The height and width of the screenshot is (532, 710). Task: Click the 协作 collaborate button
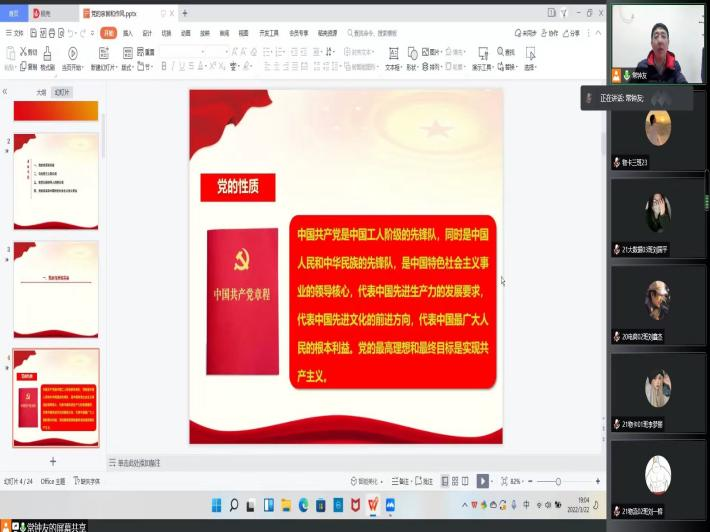point(549,33)
